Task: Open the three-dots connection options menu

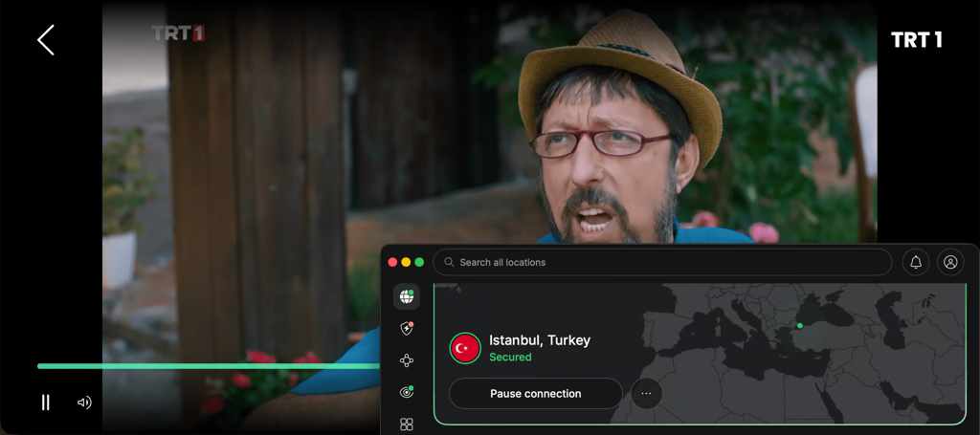Action: pyautogui.click(x=646, y=394)
